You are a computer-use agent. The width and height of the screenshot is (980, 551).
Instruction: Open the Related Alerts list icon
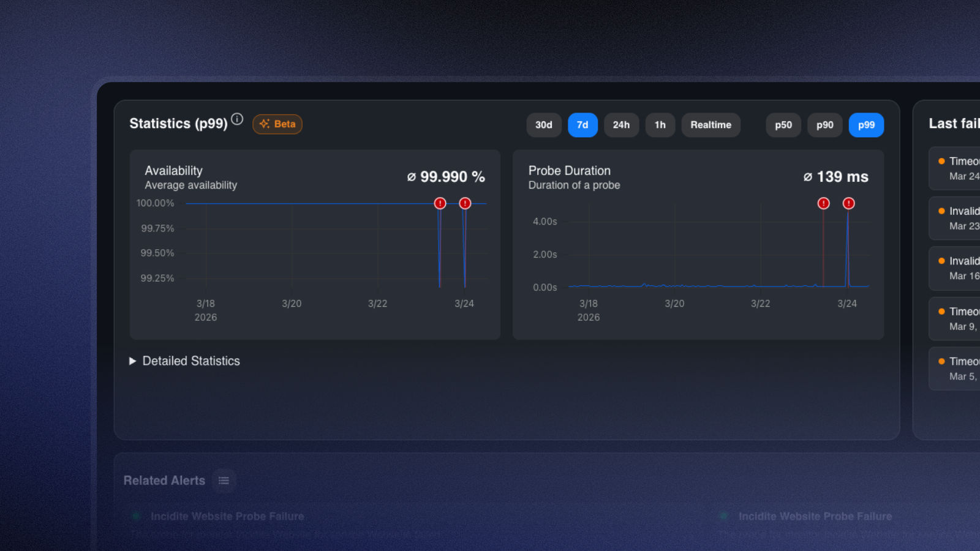click(x=224, y=481)
